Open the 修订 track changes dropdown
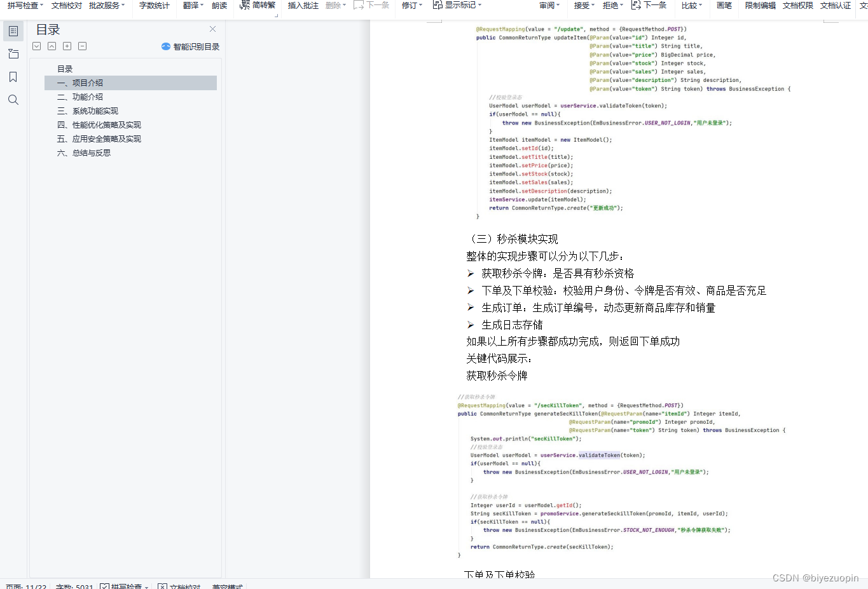This screenshot has height=589, width=868. pyautogui.click(x=411, y=6)
